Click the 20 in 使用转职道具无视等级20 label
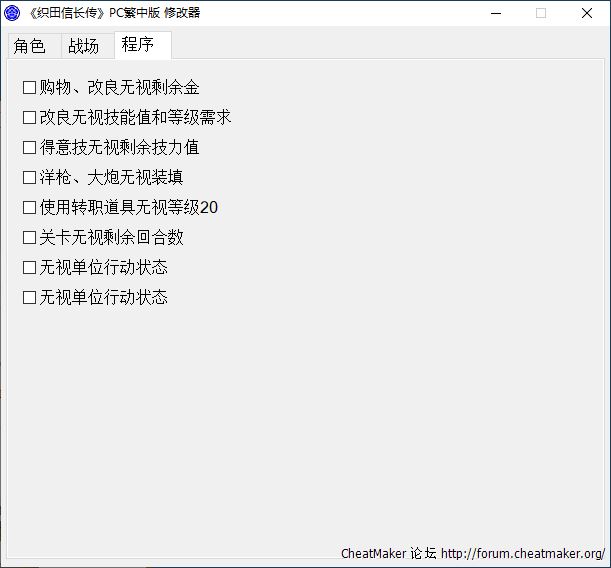611x568 pixels. pyautogui.click(x=209, y=208)
